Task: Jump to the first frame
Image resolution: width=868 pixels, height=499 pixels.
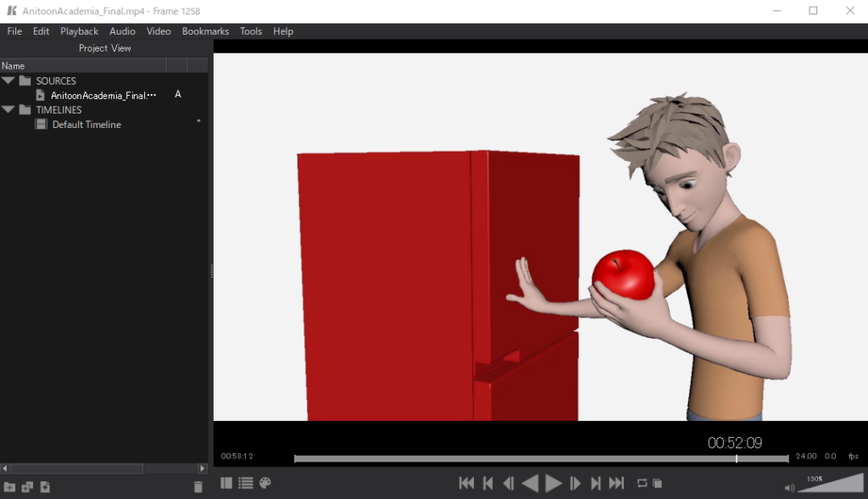Action: tap(466, 484)
